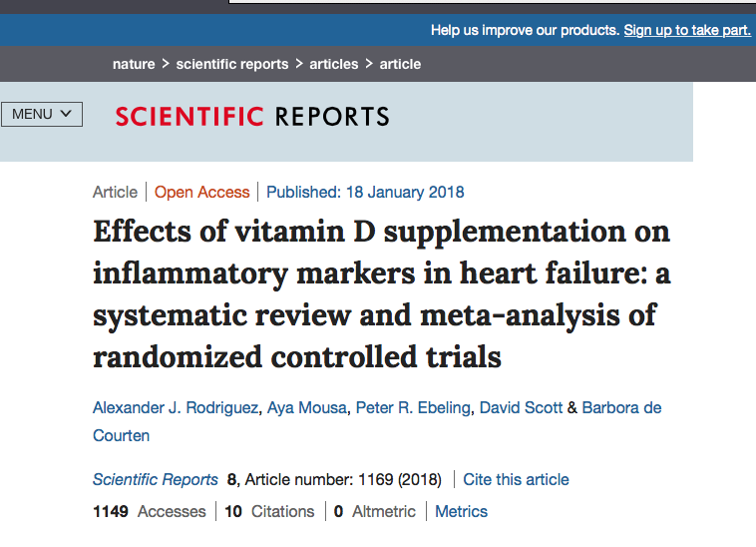The image size is (756, 547).
Task: Open the "Open Access" link
Action: (x=201, y=192)
